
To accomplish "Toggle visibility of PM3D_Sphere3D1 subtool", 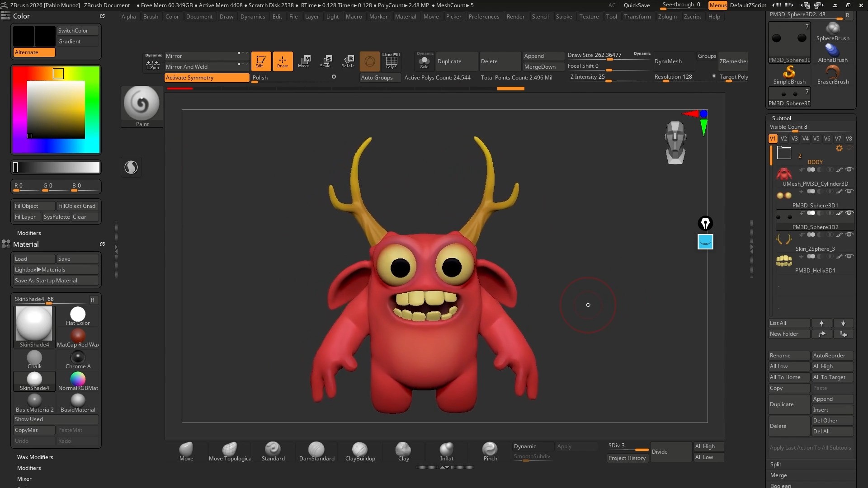I will [849, 191].
